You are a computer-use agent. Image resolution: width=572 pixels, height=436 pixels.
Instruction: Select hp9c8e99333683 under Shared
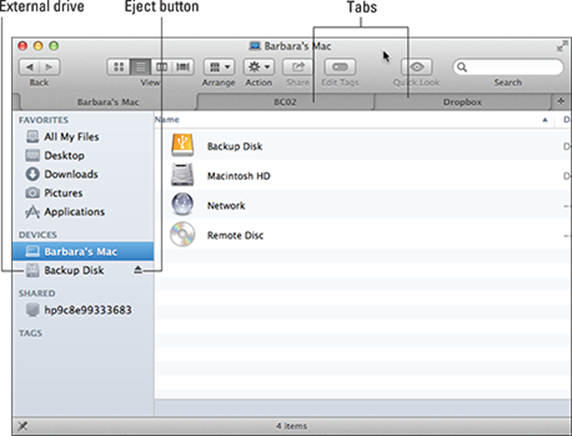(x=83, y=310)
